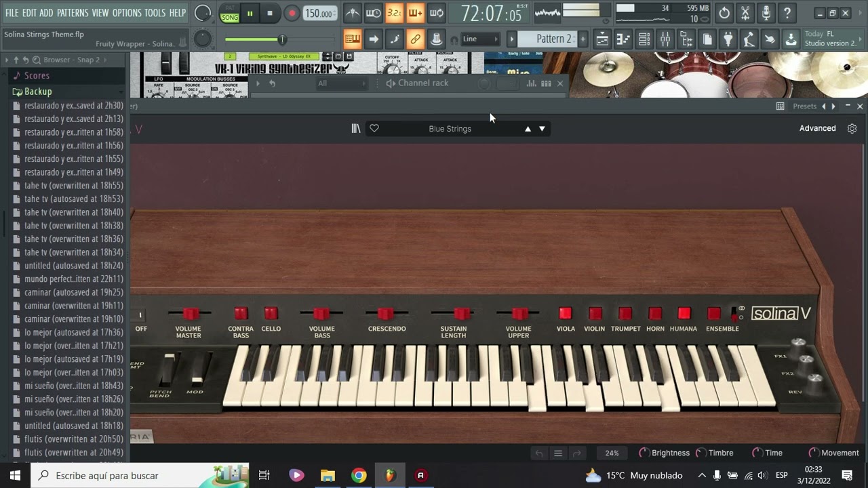Open the Line snap dropdown
Image resolution: width=868 pixels, height=488 pixels.
click(480, 39)
